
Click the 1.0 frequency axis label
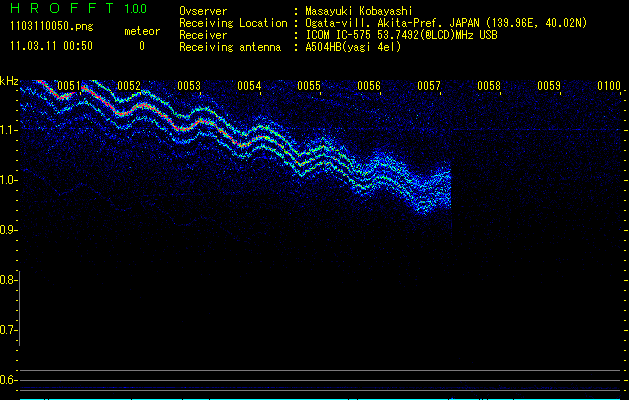click(x=8, y=180)
